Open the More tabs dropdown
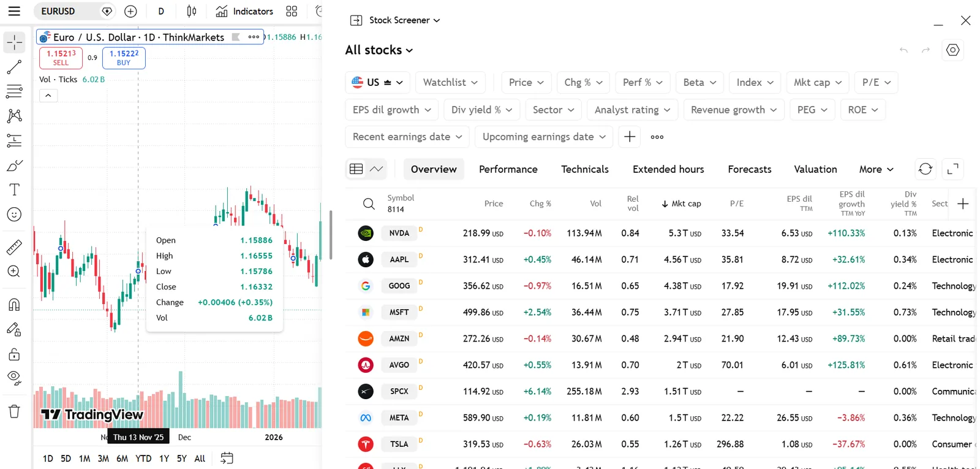This screenshot has width=980, height=469. click(x=876, y=169)
